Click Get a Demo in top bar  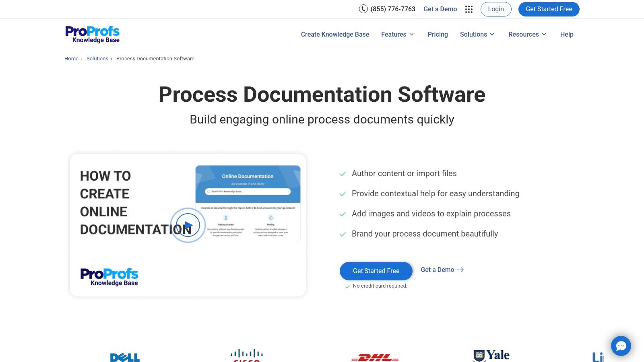(x=440, y=9)
